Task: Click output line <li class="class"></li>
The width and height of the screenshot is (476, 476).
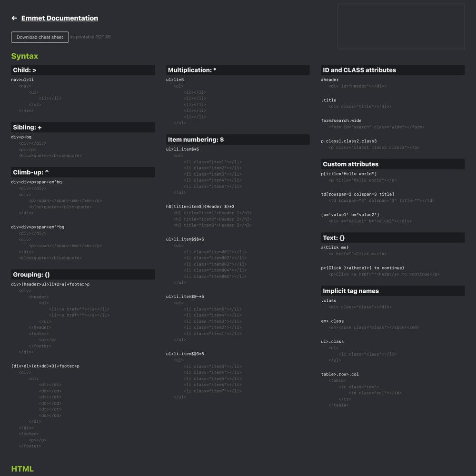Action: coord(367,354)
